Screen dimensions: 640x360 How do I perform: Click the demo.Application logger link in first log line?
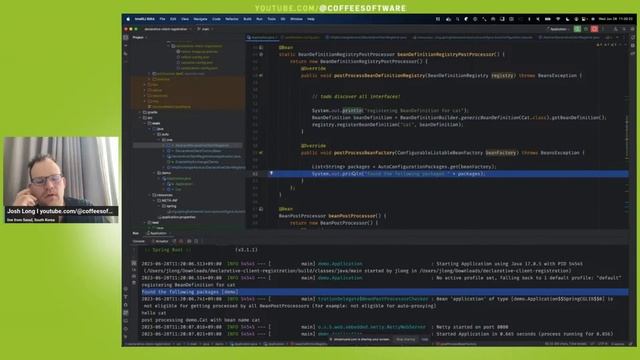coord(340,264)
